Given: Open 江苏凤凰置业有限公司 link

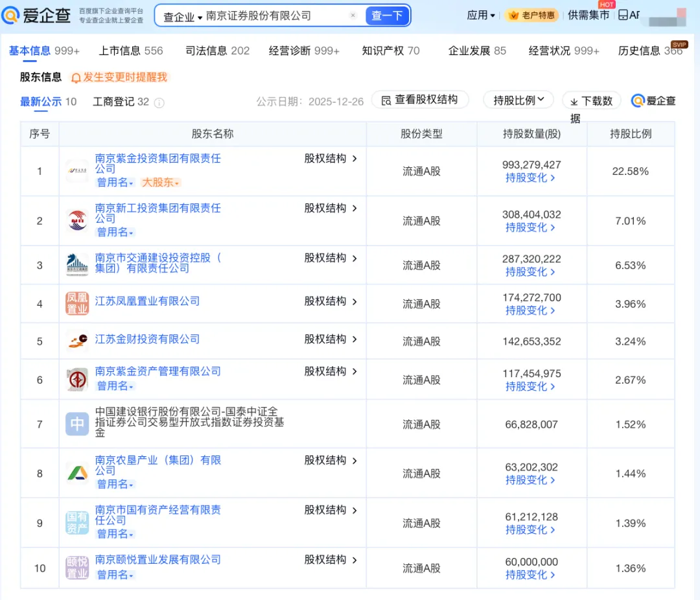Looking at the screenshot, I should pos(147,301).
